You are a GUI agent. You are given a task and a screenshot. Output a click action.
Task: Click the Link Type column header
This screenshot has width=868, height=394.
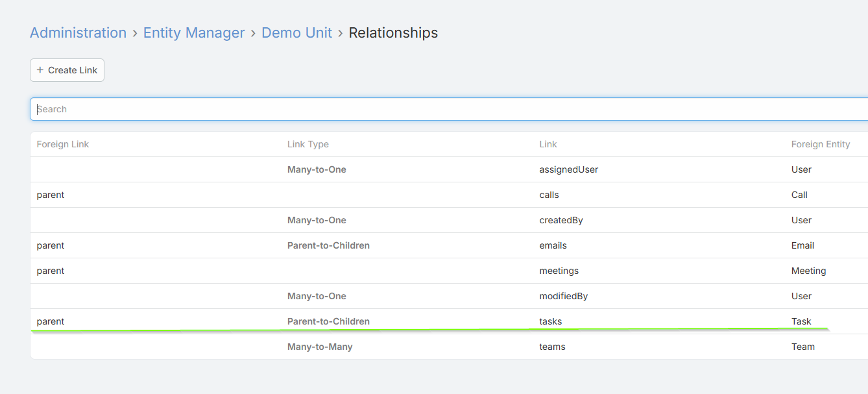(307, 144)
